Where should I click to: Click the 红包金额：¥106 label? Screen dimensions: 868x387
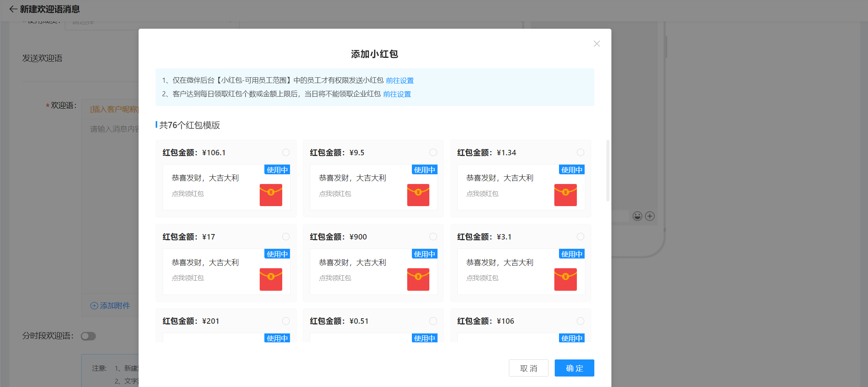pos(486,321)
